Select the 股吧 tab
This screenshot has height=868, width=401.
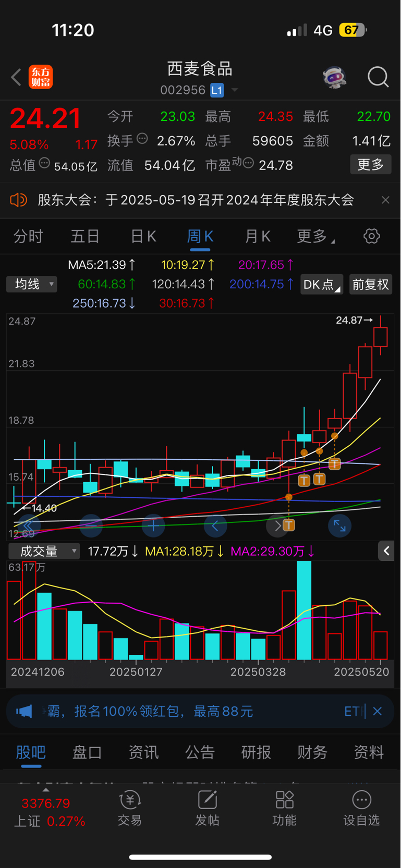31,752
